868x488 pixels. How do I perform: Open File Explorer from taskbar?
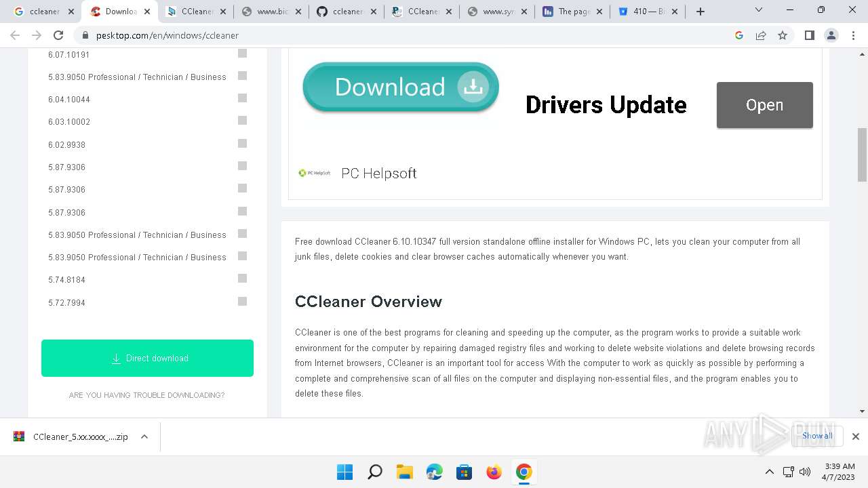404,472
